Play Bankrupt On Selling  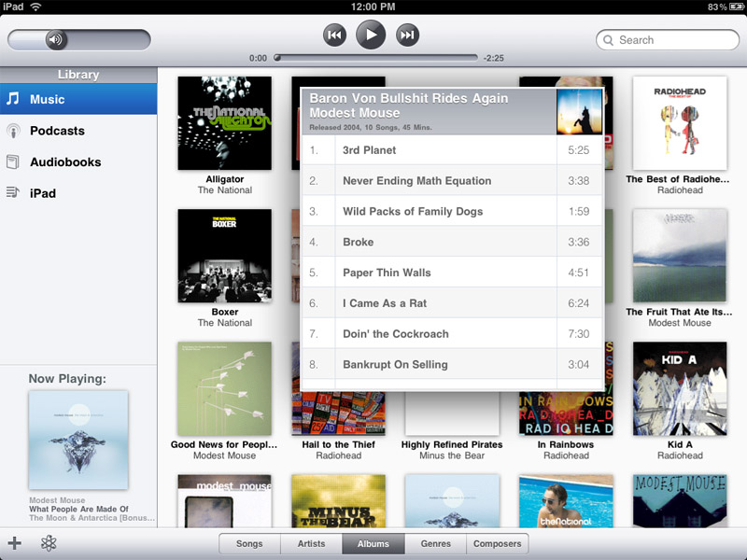coord(453,364)
